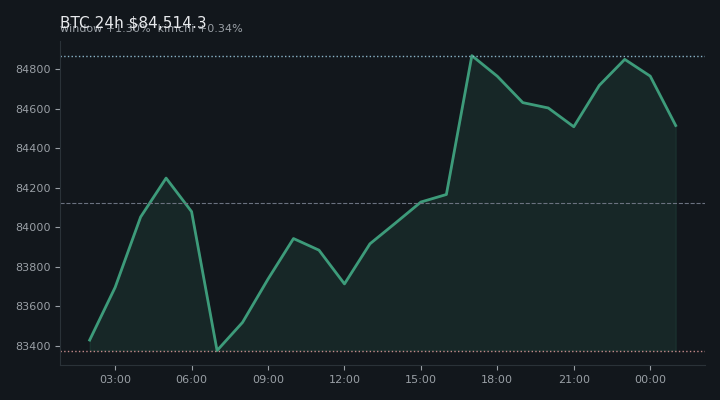This screenshot has width=720, height=400.
Task: Click the 83800 y-axis label
Action: click(32, 267)
